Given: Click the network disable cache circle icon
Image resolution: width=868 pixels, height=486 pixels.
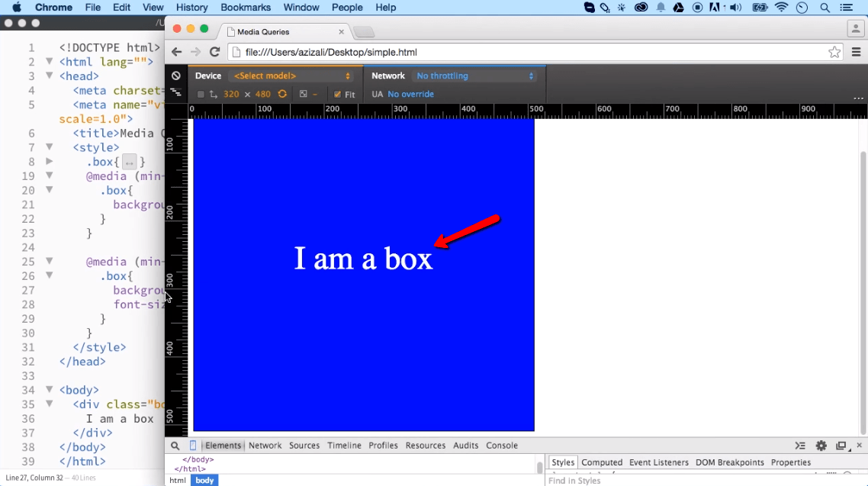Looking at the screenshot, I should click(175, 75).
